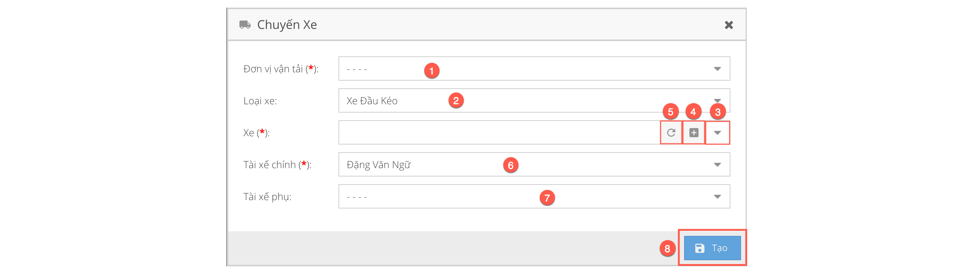The width and height of the screenshot is (980, 280).
Task: Click inside the empty Xe input box
Action: tap(495, 132)
